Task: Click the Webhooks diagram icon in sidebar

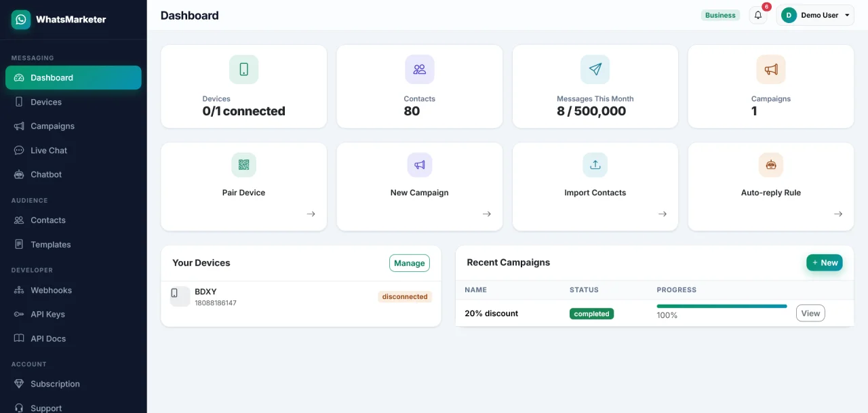Action: point(19,290)
